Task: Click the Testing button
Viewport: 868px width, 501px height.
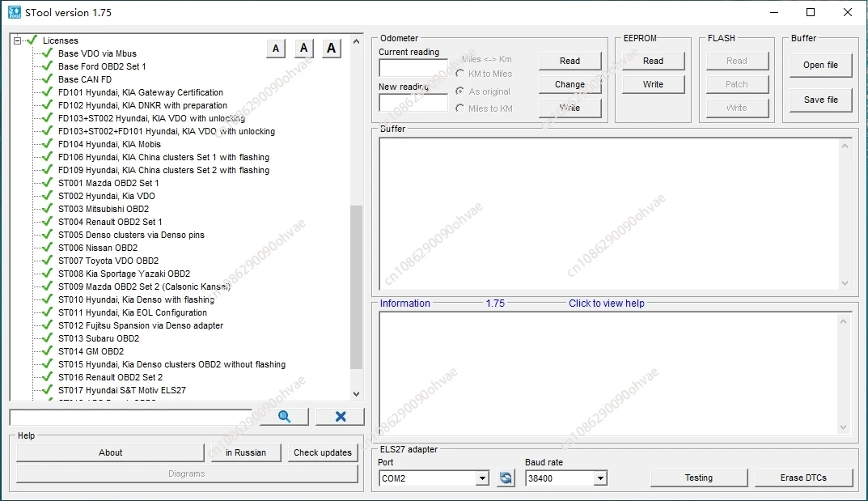Action: [x=699, y=478]
